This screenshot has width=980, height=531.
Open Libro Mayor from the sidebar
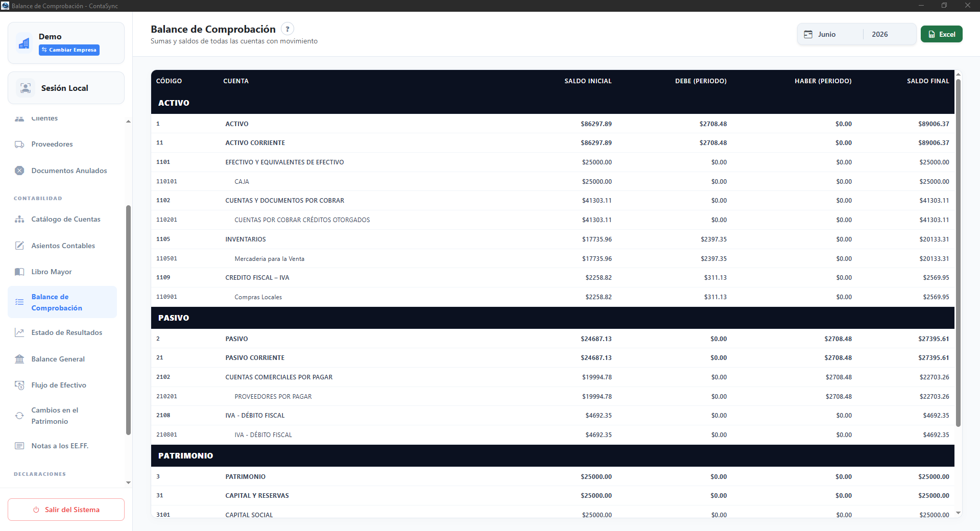pos(62,272)
